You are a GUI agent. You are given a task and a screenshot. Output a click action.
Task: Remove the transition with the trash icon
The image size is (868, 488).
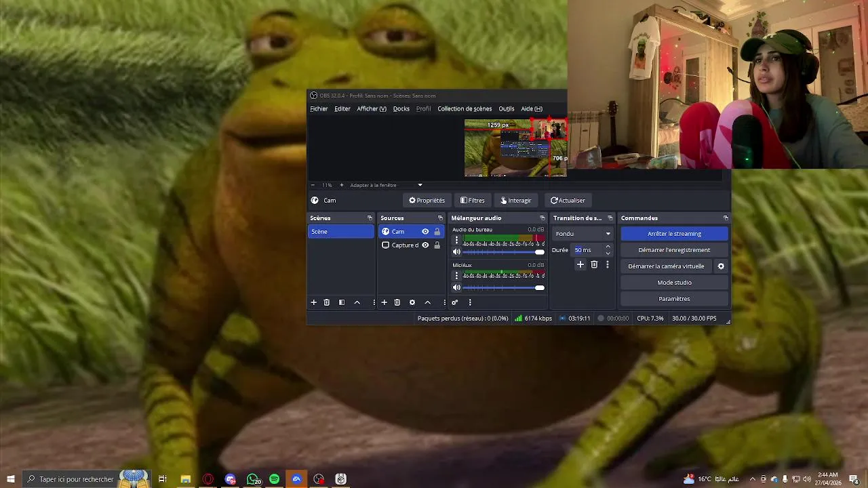point(594,265)
